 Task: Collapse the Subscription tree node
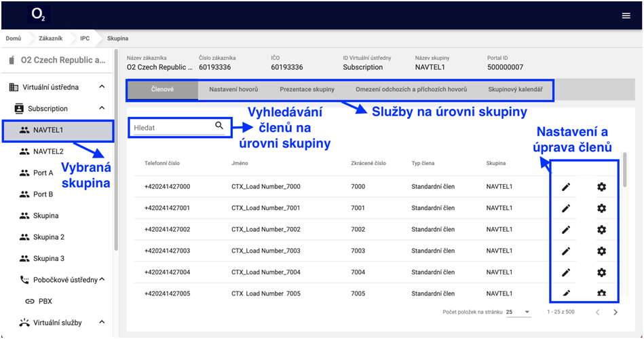click(102, 108)
